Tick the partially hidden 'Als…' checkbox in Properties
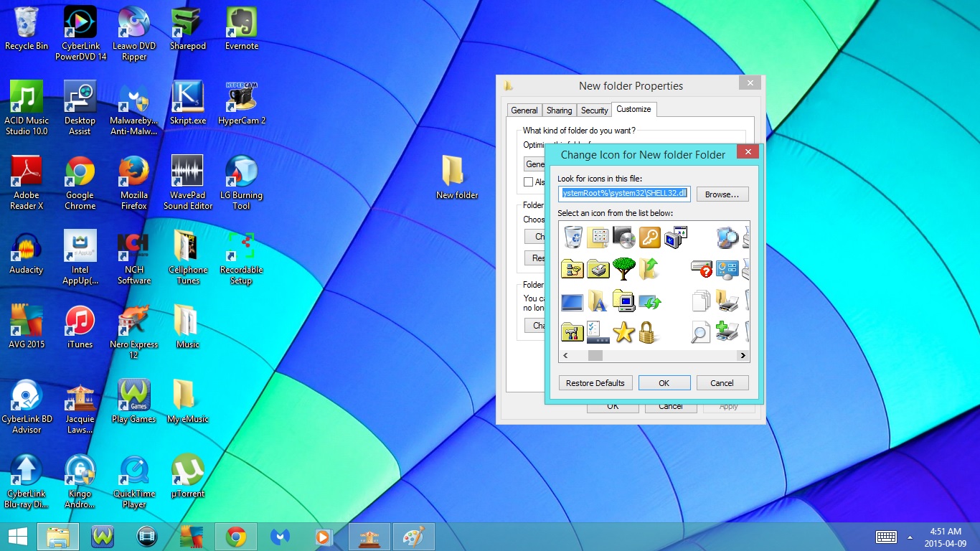This screenshot has width=980, height=551. 528,182
